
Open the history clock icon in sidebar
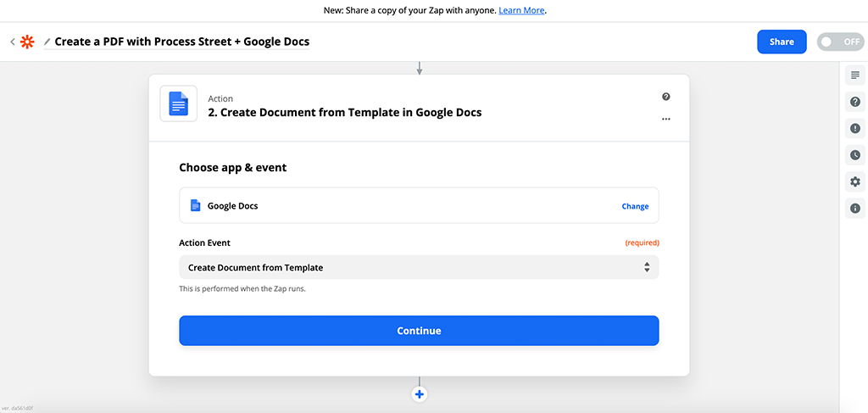(854, 155)
